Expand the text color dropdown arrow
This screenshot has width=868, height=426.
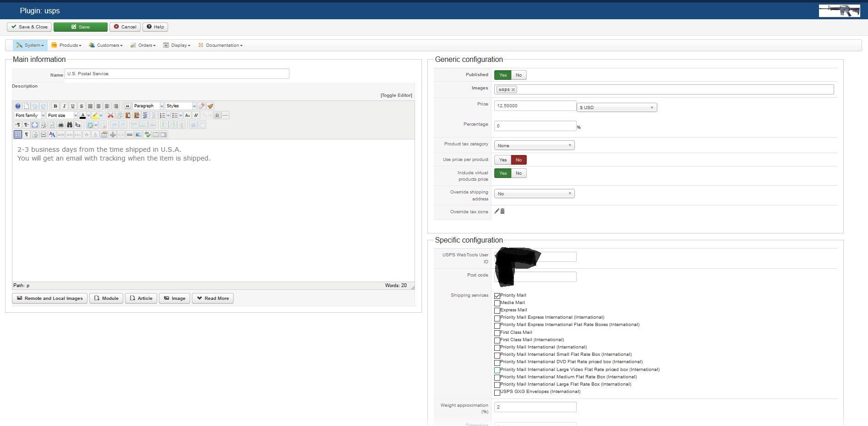pos(88,116)
